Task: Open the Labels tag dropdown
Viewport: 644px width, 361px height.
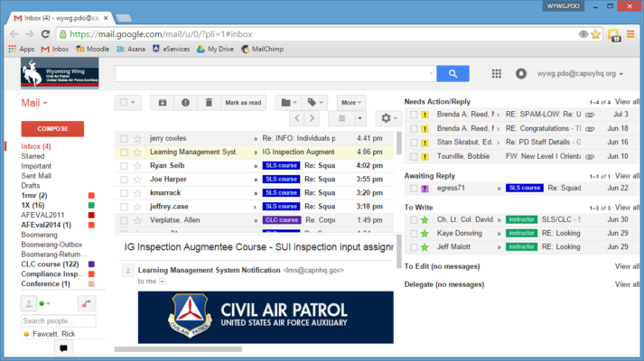Action: point(314,103)
